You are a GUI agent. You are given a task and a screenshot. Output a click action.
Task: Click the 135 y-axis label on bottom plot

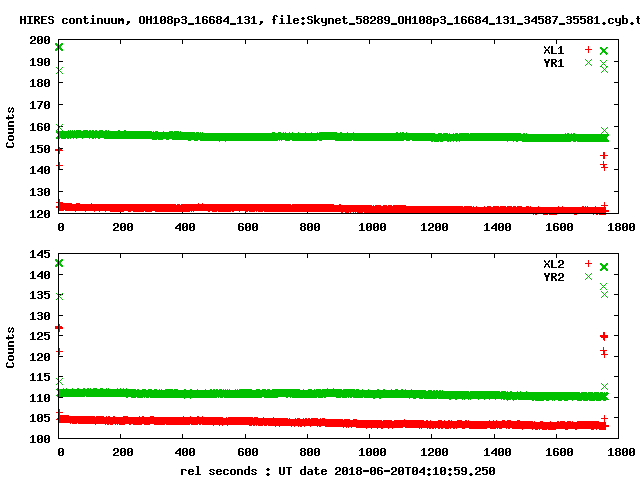click(x=40, y=295)
